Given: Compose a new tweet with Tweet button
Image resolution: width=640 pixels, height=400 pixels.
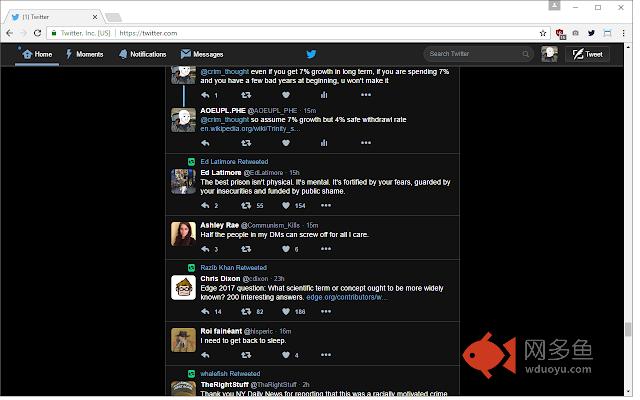Looking at the screenshot, I should tap(587, 54).
